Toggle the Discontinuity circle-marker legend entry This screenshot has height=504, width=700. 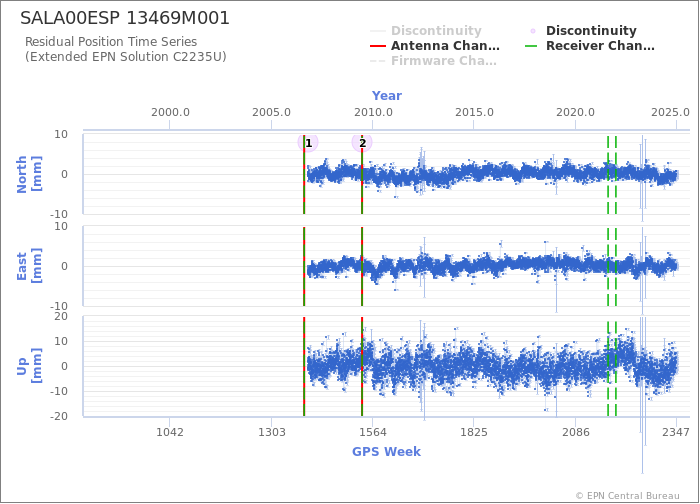[x=582, y=31]
